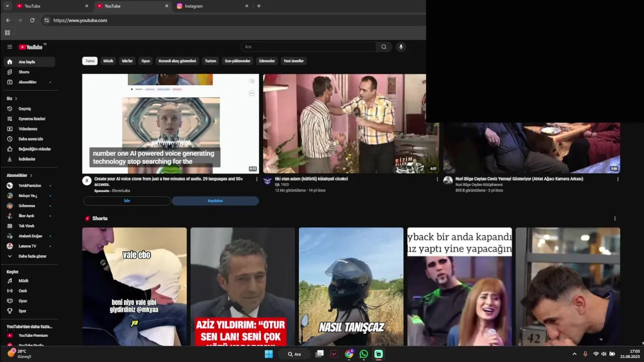Image resolution: width=644 pixels, height=362 pixels.
Task: Open İndirilenler in sidebar
Action: pyautogui.click(x=29, y=159)
